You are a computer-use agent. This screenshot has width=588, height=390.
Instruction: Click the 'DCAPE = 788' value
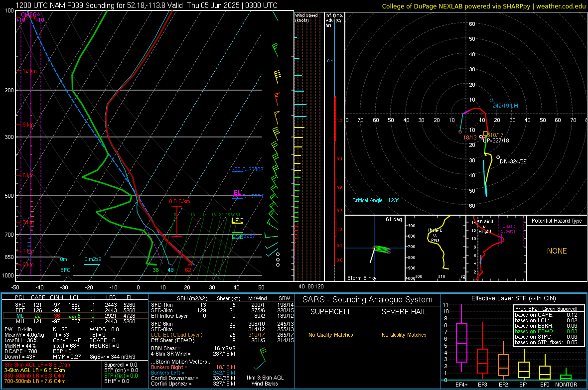coord(20,351)
